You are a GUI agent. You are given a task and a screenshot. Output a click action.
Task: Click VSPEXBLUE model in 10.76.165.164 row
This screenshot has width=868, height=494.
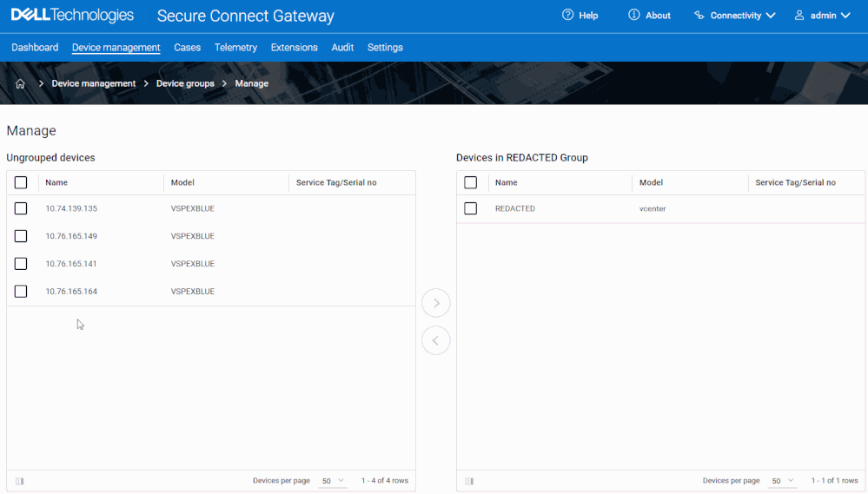click(193, 292)
